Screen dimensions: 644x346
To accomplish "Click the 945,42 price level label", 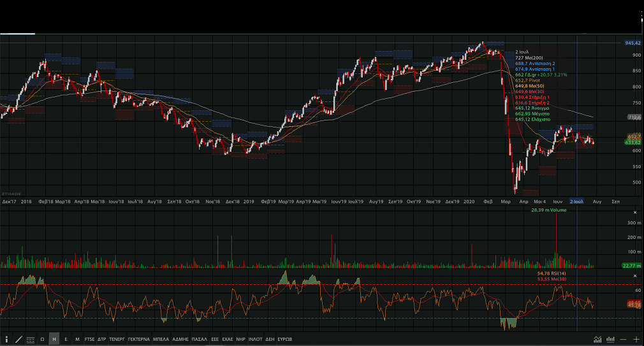I will tap(632, 43).
